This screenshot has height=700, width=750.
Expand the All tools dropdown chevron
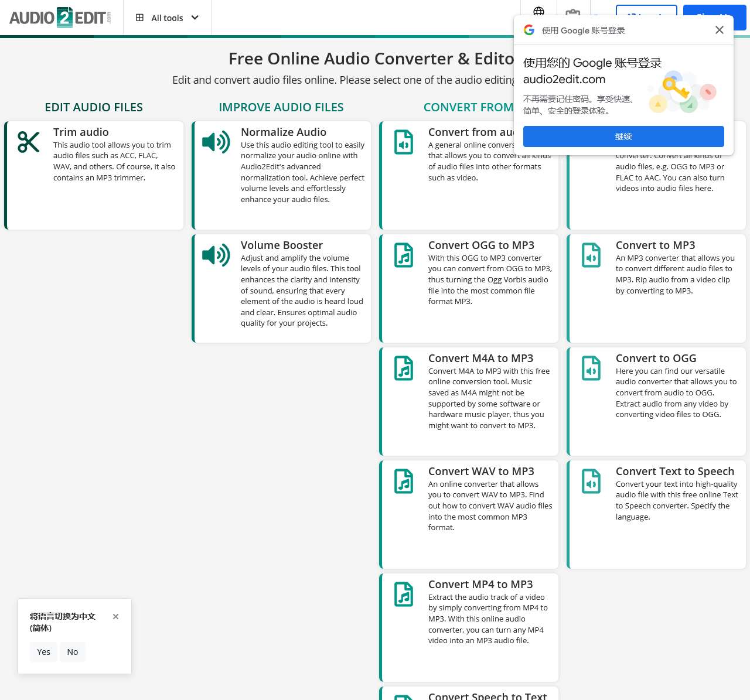tap(195, 18)
